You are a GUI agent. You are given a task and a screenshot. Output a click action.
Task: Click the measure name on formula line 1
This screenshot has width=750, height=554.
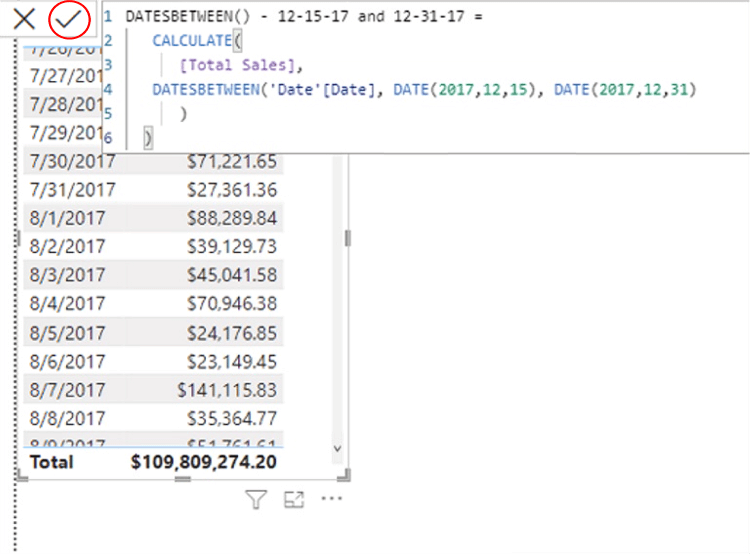(295, 17)
